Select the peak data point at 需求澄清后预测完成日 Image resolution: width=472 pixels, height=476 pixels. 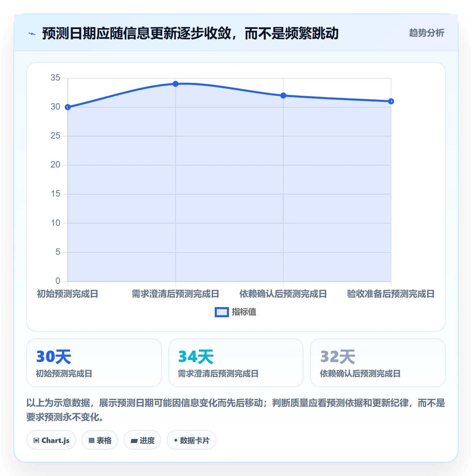pyautogui.click(x=175, y=84)
